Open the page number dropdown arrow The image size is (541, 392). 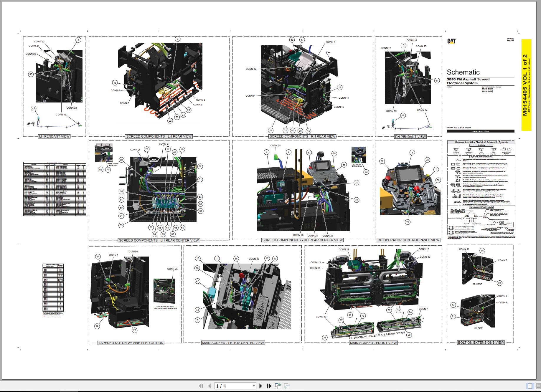254,386
